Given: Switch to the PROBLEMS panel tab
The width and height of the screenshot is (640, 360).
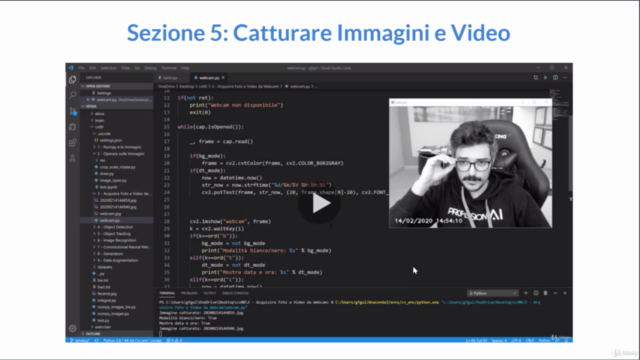Looking at the screenshot, I should click(189, 293).
